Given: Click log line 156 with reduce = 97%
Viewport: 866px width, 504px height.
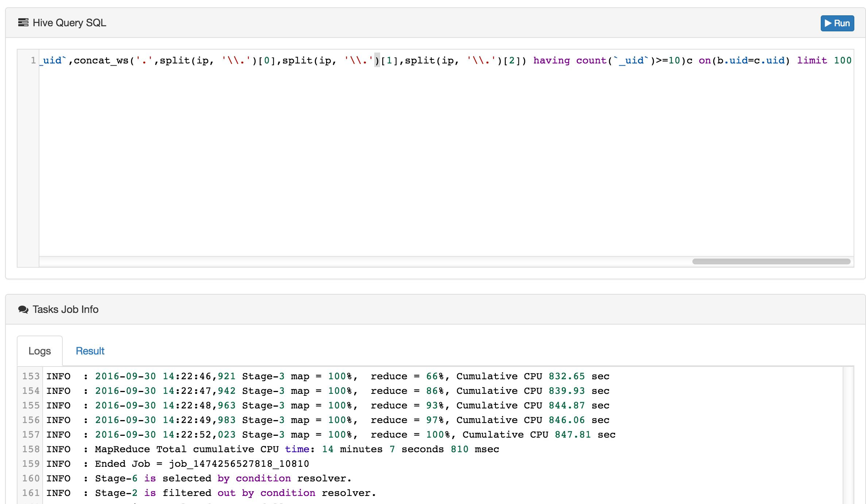Looking at the screenshot, I should point(328,420).
